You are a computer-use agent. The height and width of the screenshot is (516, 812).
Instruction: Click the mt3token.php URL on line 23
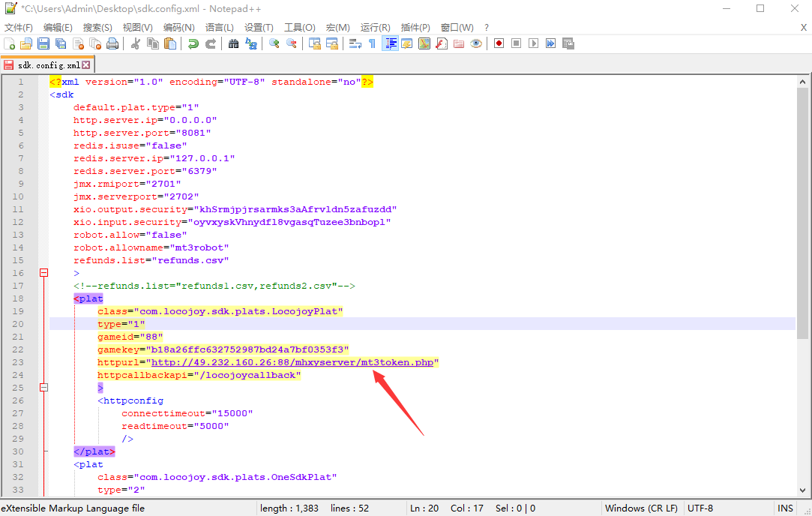point(294,362)
